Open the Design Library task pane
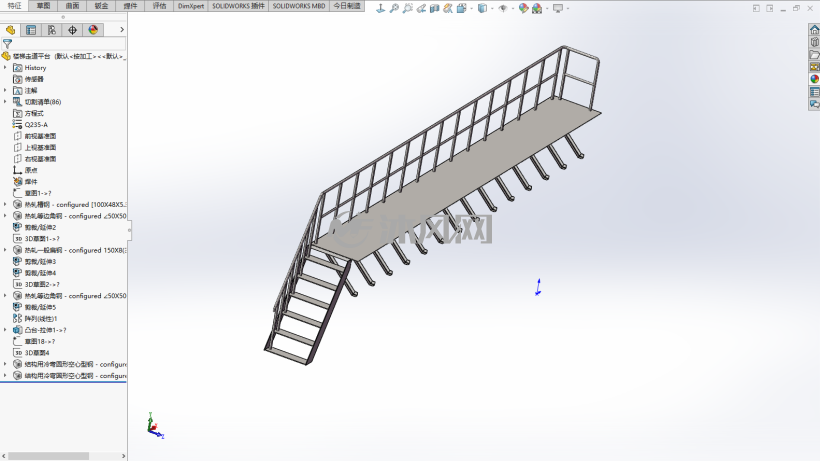Image resolution: width=820 pixels, height=461 pixels. 814,42
